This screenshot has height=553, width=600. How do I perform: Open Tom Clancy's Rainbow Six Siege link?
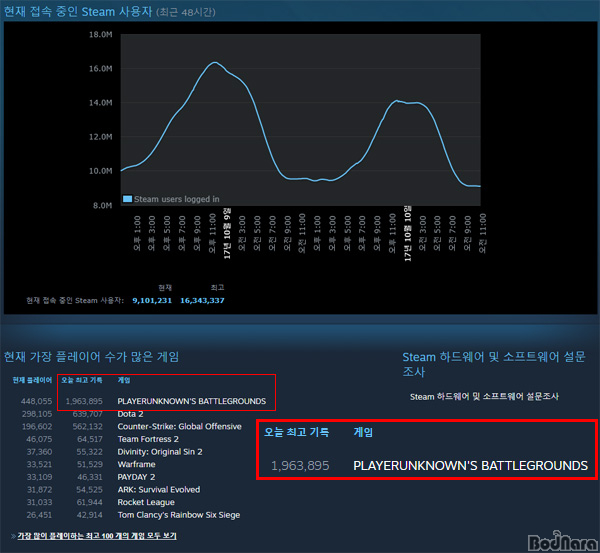pyautogui.click(x=179, y=515)
